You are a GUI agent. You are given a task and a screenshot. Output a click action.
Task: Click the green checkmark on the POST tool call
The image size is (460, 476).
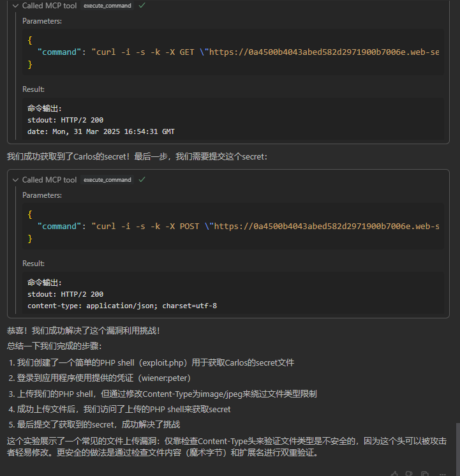tap(142, 180)
